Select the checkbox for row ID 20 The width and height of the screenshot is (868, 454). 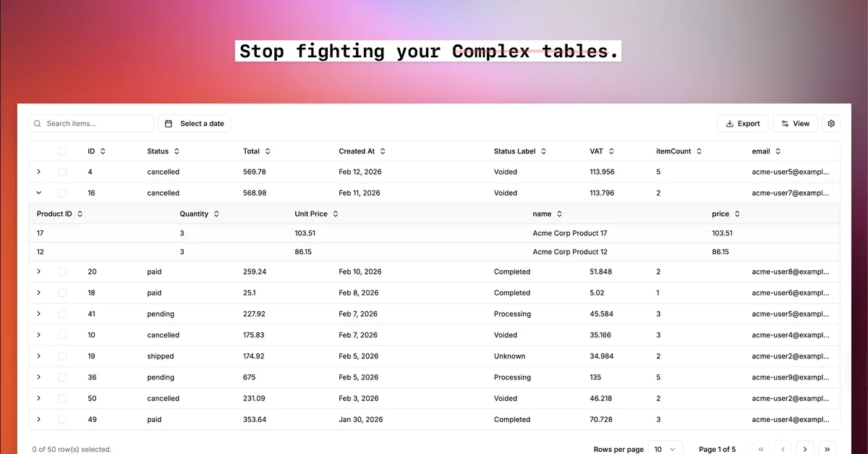point(62,272)
